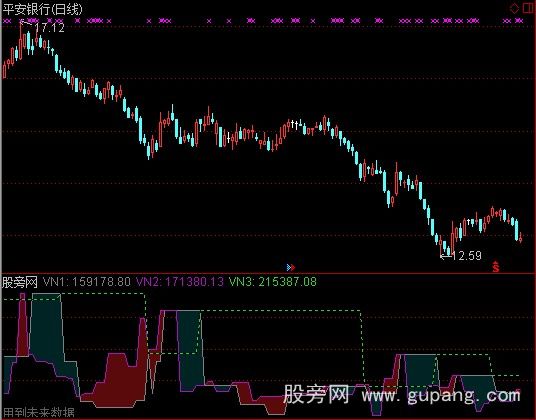Click the 17.12 high price label
The image size is (536, 420).
(50, 28)
